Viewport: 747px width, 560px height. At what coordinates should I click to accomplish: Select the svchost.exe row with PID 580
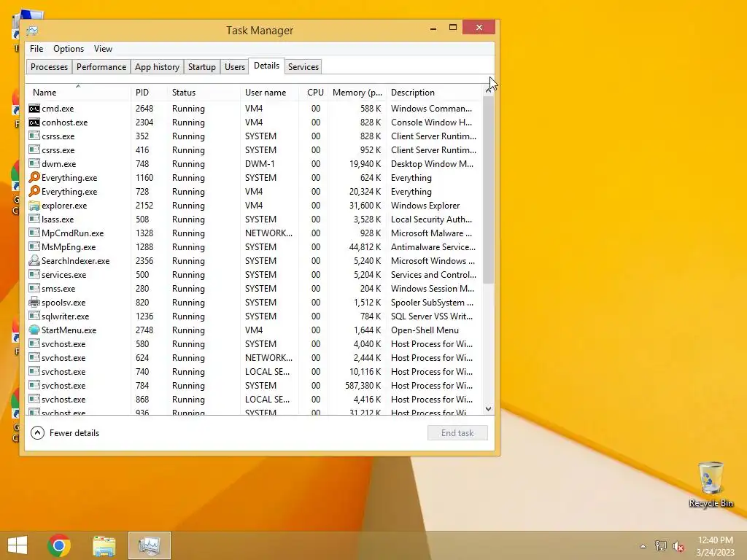click(255, 344)
